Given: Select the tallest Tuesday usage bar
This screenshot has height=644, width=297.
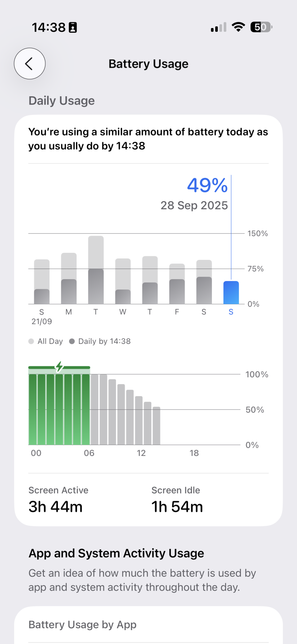Looking at the screenshot, I should pyautogui.click(x=96, y=270).
